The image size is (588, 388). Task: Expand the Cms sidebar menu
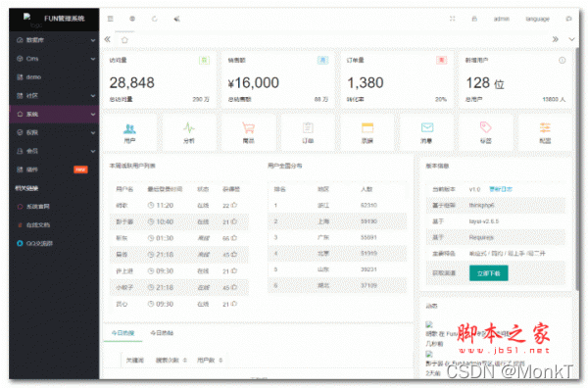point(54,59)
